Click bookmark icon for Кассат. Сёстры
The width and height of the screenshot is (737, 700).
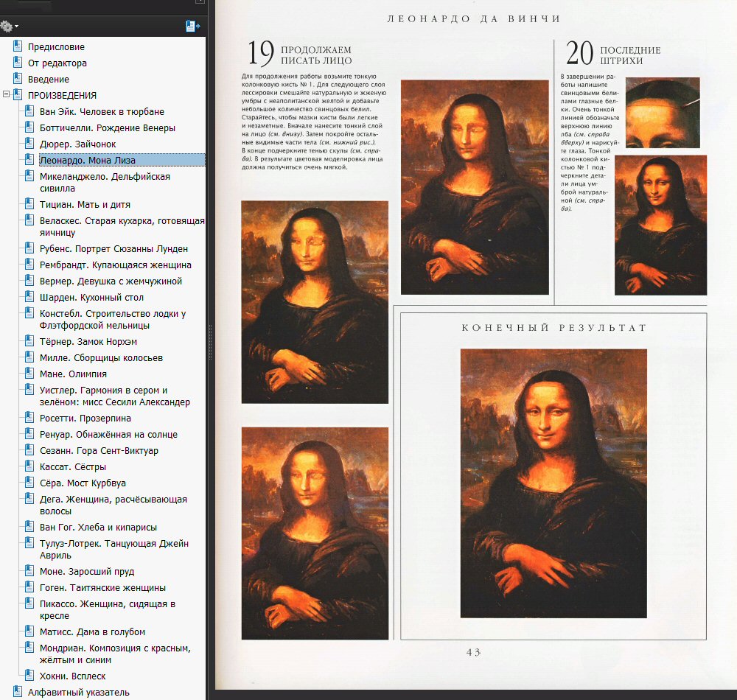pyautogui.click(x=29, y=466)
